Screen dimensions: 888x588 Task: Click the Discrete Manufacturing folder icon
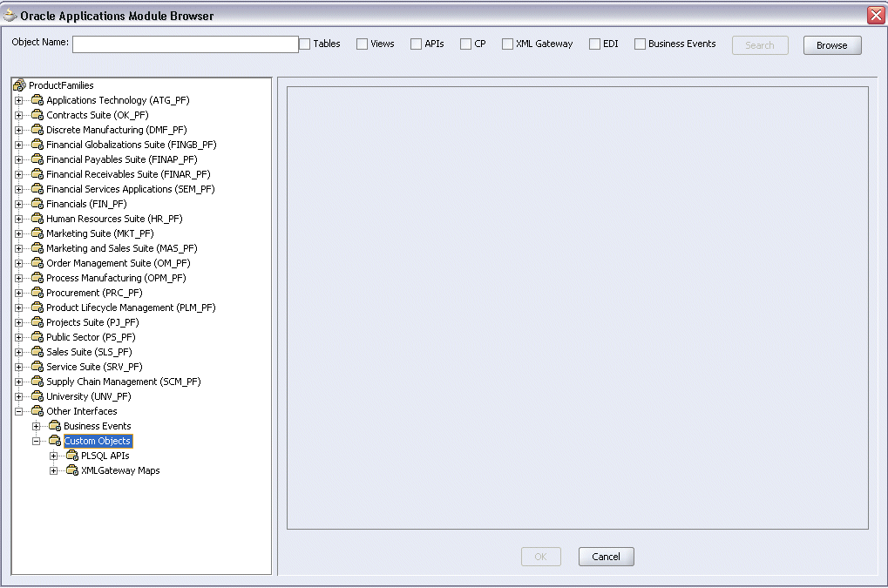point(37,130)
